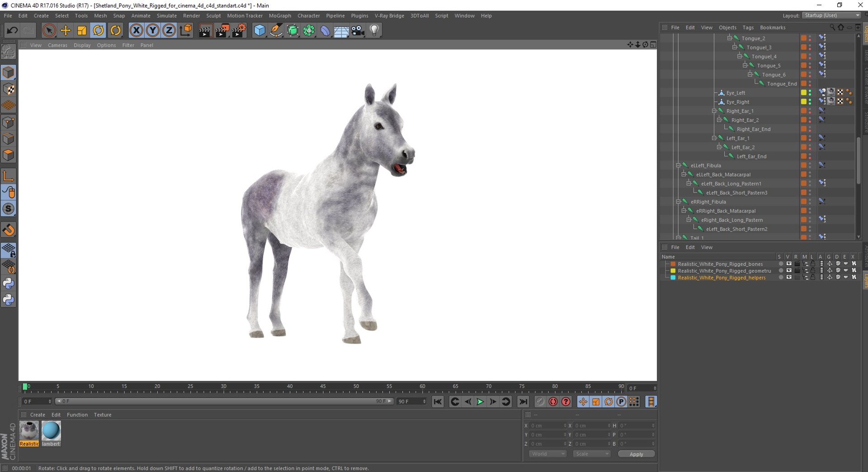Open the Layout dropdown
Image resolution: width=868 pixels, height=472 pixels.
831,15
